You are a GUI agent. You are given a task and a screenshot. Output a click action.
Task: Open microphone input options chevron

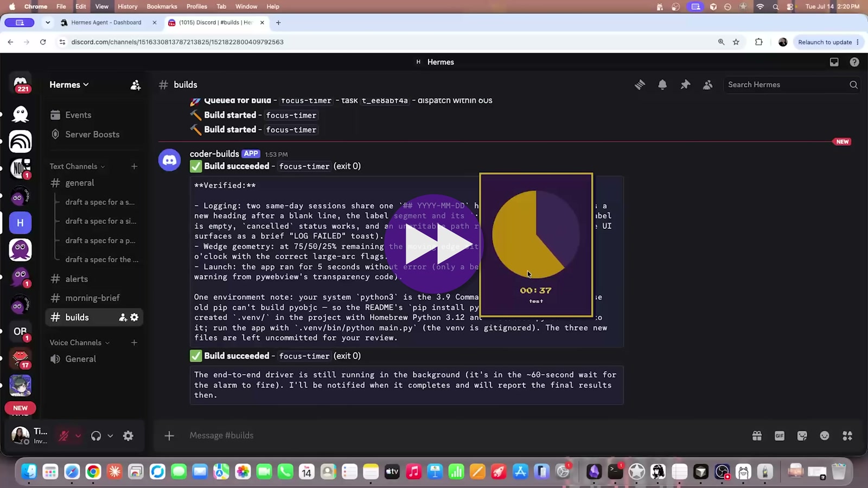point(78,436)
